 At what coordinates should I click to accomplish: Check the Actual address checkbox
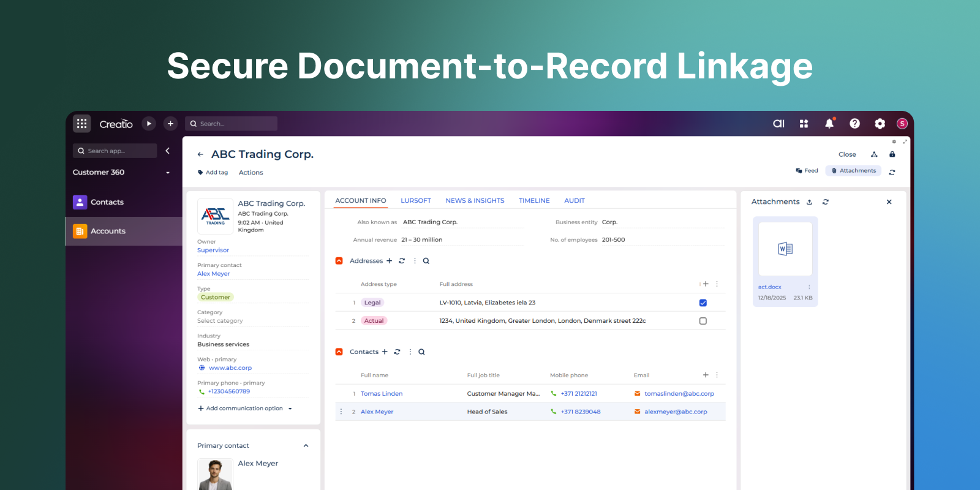click(x=703, y=321)
